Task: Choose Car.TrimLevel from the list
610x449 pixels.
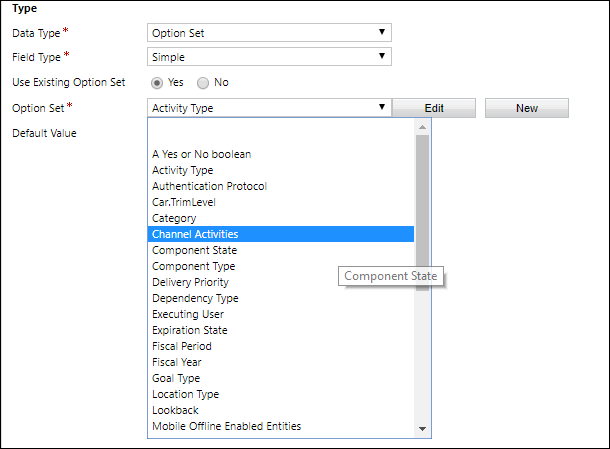Action: (281, 202)
